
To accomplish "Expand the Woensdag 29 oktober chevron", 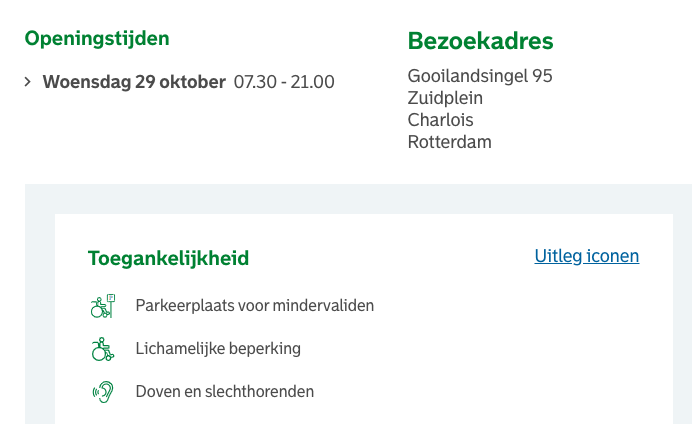I will point(28,82).
